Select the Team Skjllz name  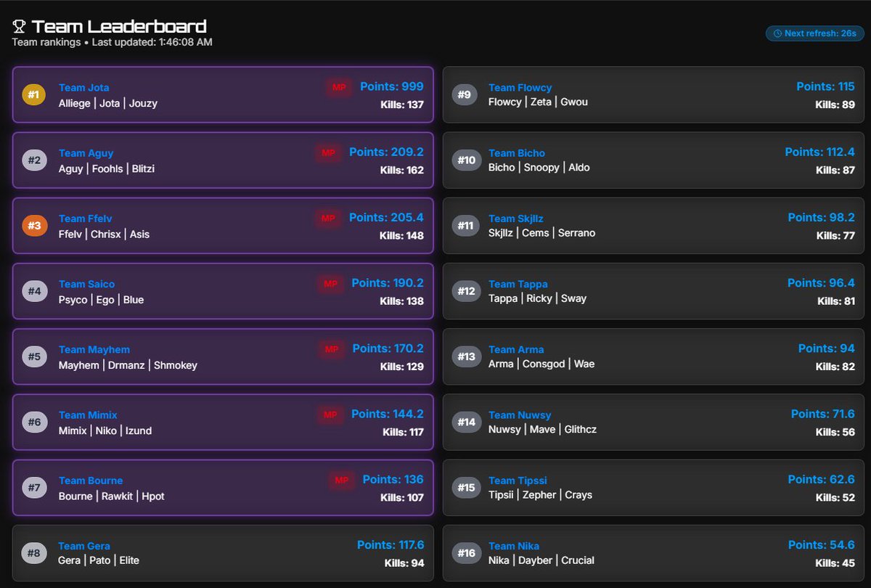[x=516, y=219]
